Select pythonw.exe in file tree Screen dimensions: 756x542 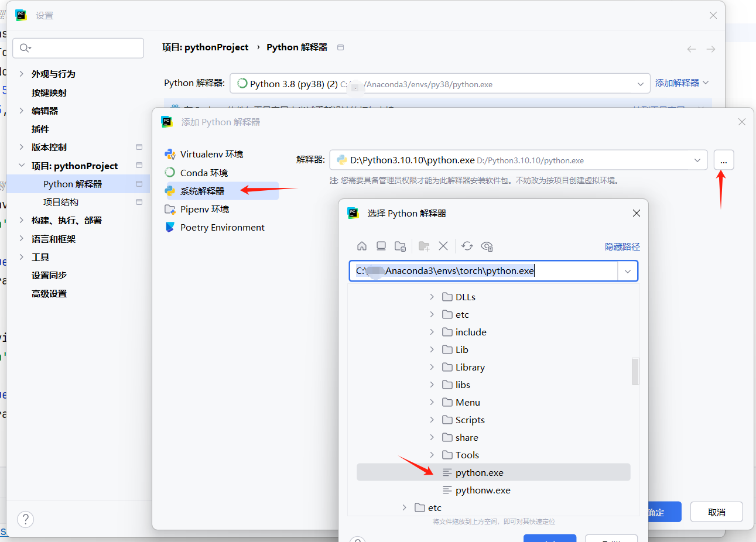point(494,490)
